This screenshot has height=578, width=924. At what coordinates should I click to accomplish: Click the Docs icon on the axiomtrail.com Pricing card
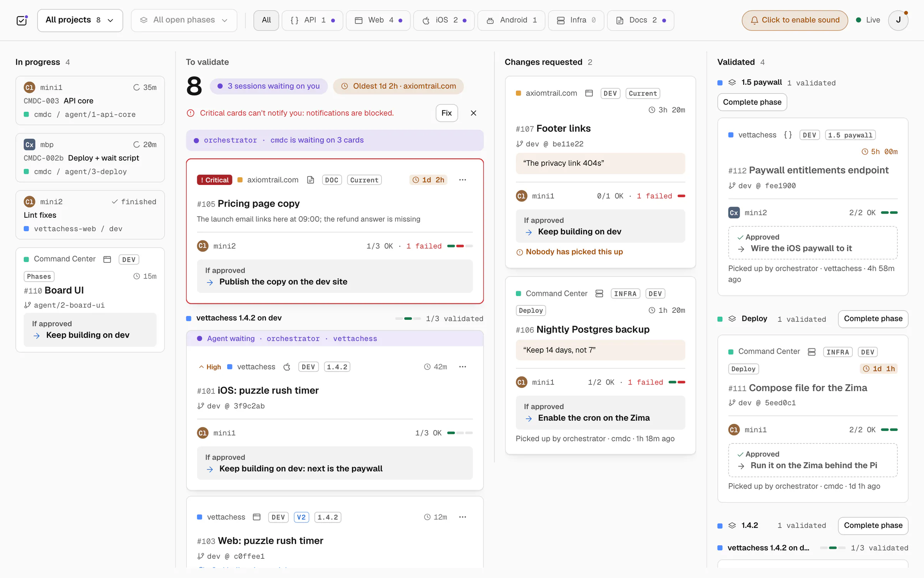(310, 180)
